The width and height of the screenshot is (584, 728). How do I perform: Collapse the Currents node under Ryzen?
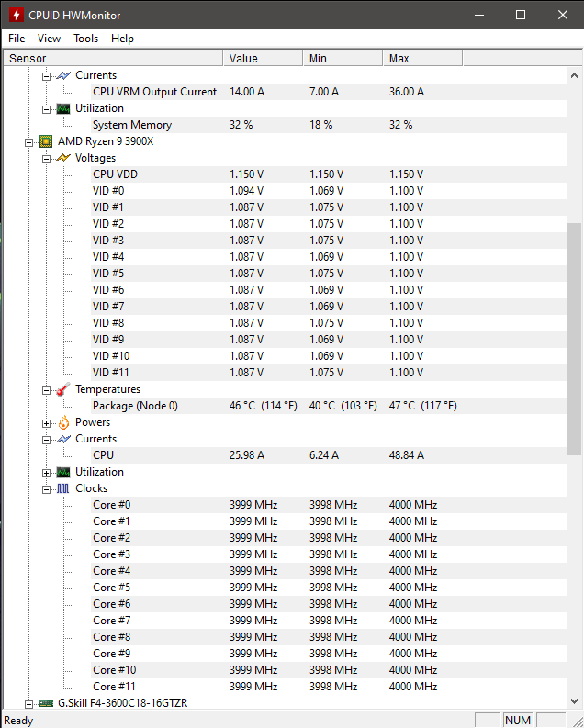(x=46, y=440)
